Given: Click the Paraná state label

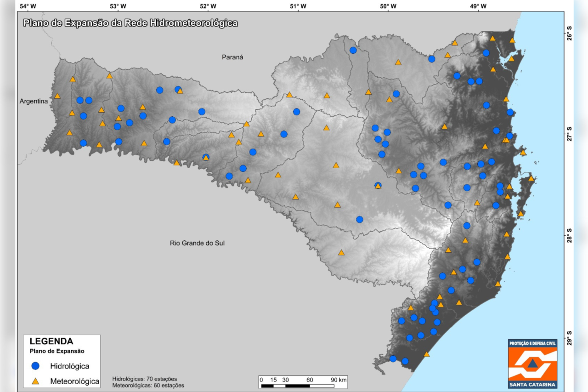Looking at the screenshot, I should (x=232, y=57).
